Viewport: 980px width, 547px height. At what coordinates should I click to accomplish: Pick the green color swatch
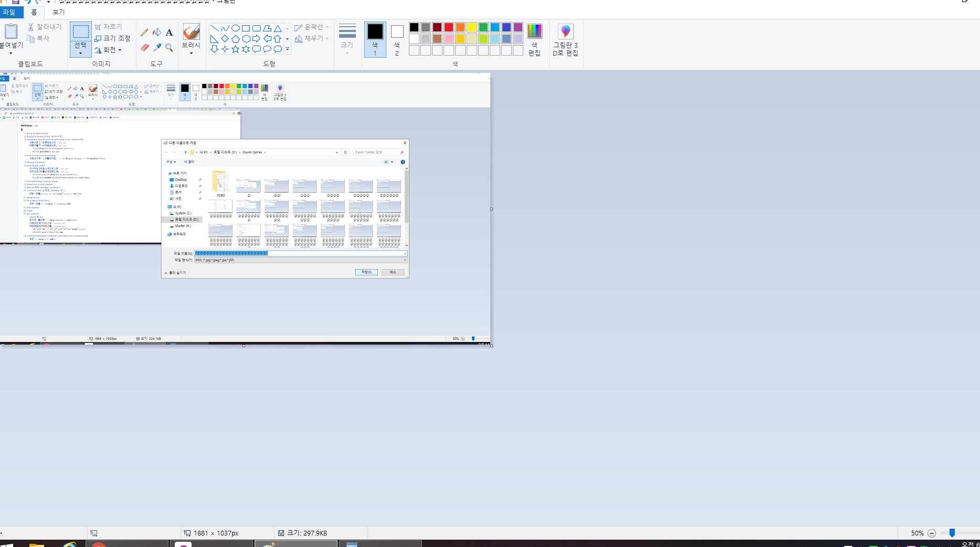pos(483,27)
